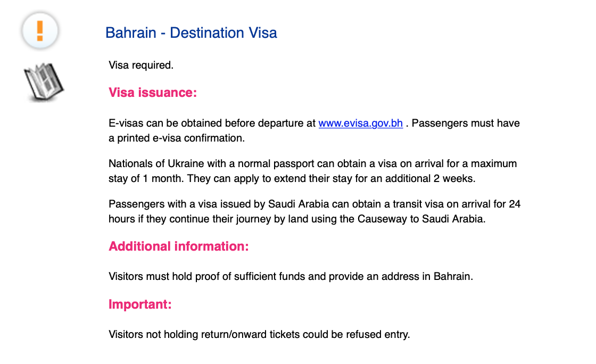
Task: Click the orange exclamation warning icon
Action: click(x=39, y=31)
